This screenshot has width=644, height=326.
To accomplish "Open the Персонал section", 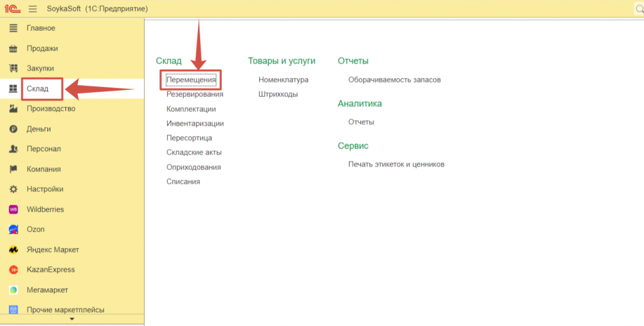I will (43, 149).
